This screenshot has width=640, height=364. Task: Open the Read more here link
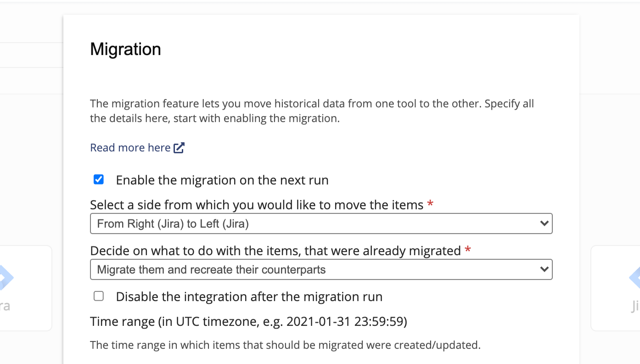pyautogui.click(x=130, y=148)
